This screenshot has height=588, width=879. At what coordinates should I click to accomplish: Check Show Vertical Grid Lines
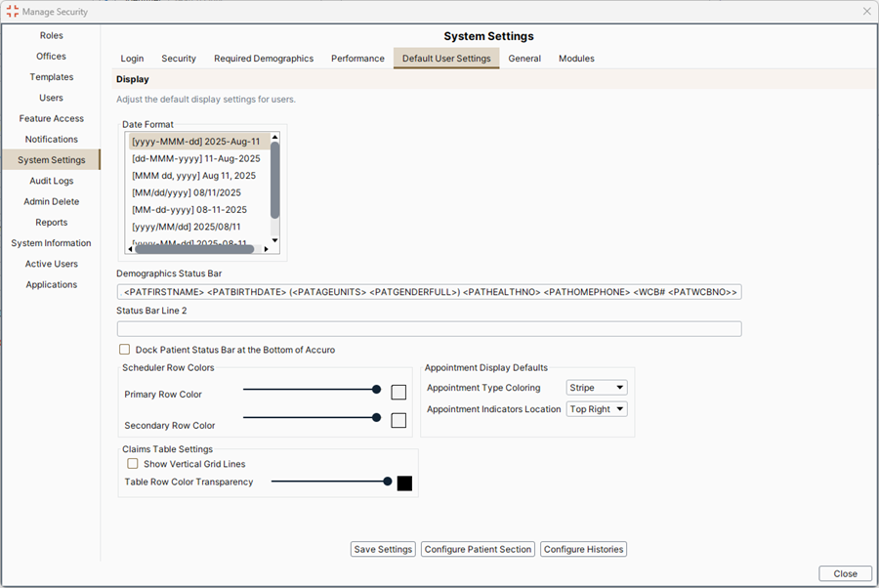tap(133, 464)
